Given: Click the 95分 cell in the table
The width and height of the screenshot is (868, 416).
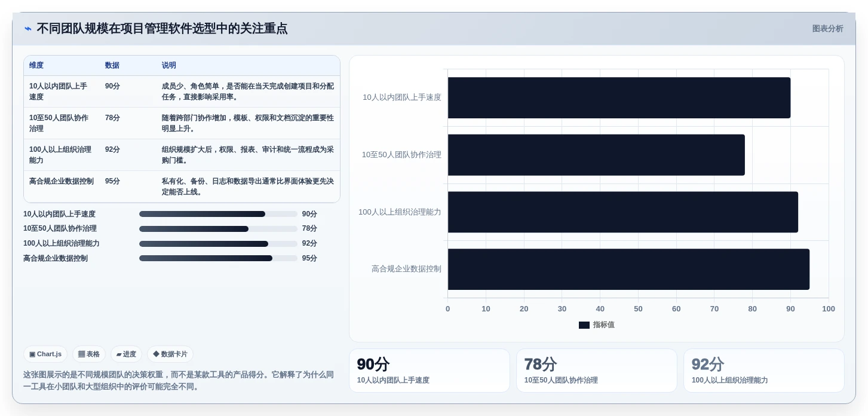Looking at the screenshot, I should (112, 181).
